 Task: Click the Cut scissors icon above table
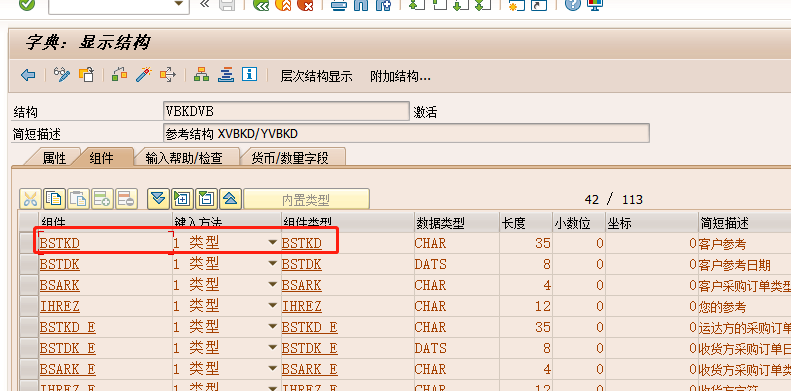point(30,199)
